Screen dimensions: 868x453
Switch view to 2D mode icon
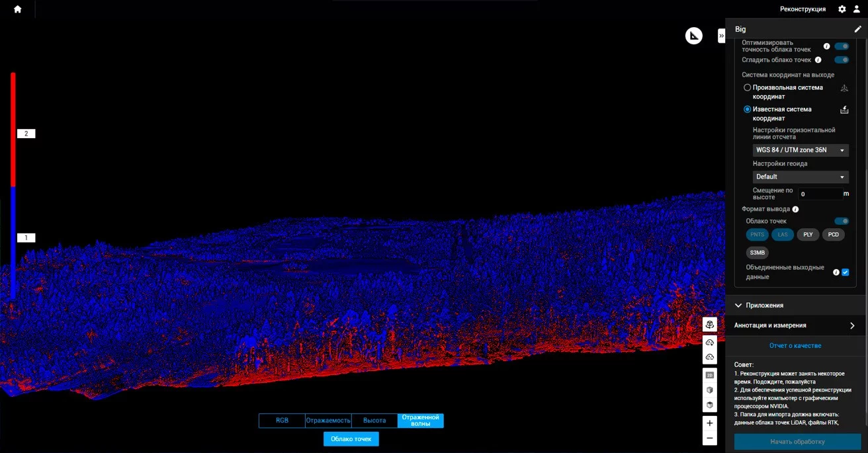pyautogui.click(x=710, y=375)
